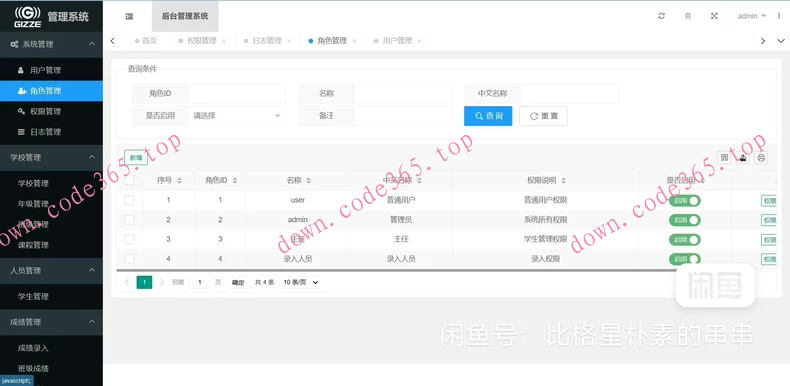Focus the 中文名称 input field
The height and width of the screenshot is (386, 790).
point(569,94)
